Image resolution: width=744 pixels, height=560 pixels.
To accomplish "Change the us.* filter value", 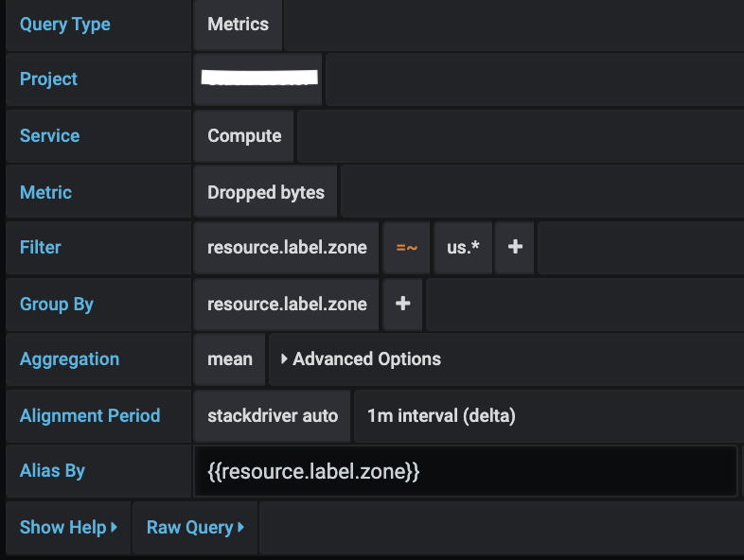I will pos(463,248).
